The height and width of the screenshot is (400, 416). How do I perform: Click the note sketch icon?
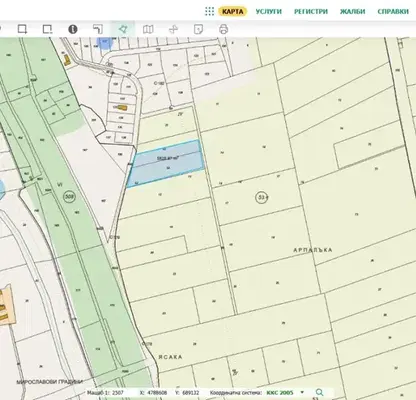(x=198, y=29)
